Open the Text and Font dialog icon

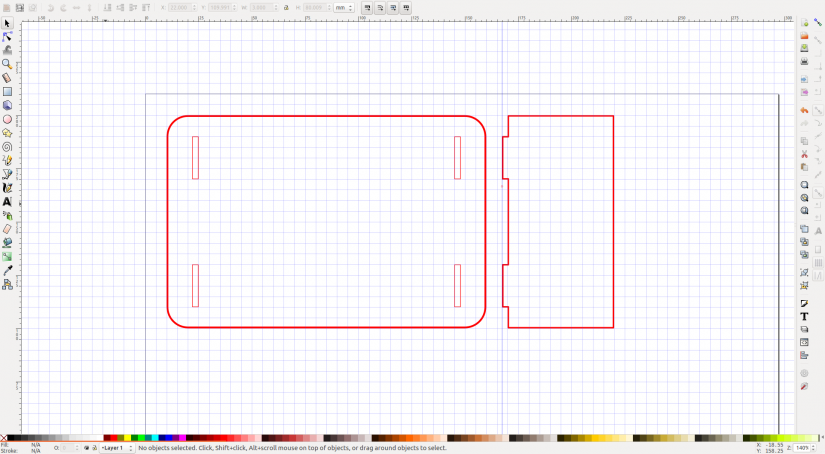804,316
